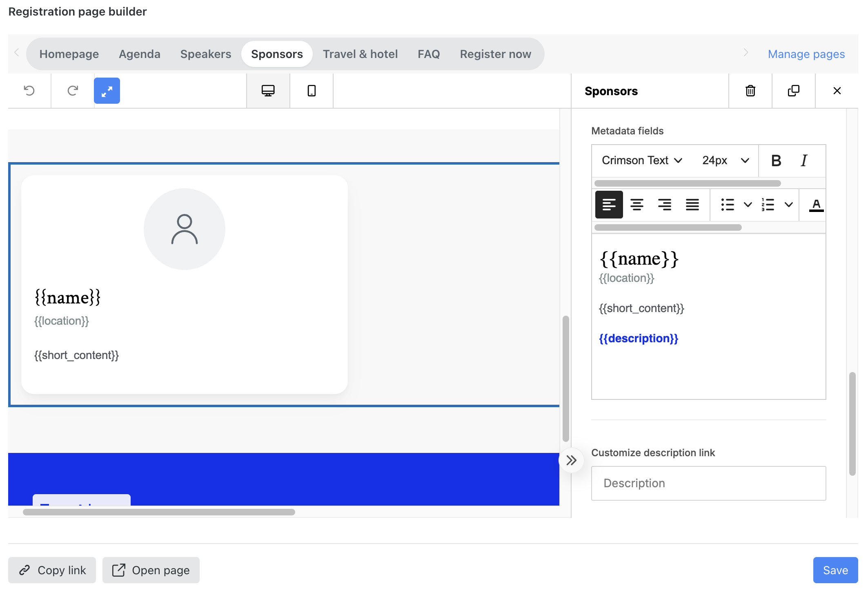Screen dimensions: 868x593
Task: Open the Agenda tab
Action: pos(140,54)
